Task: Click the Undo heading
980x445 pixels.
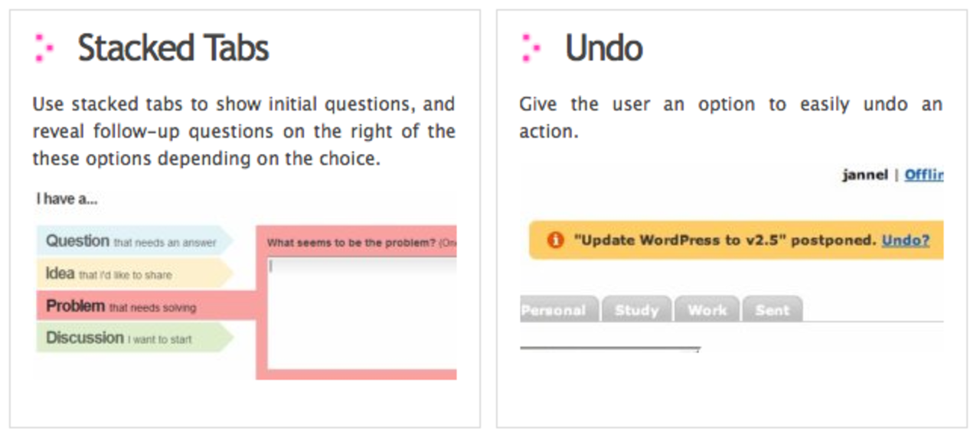Action: (x=603, y=47)
